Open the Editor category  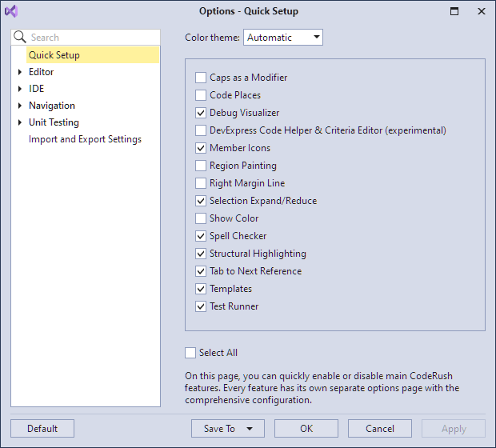(41, 72)
